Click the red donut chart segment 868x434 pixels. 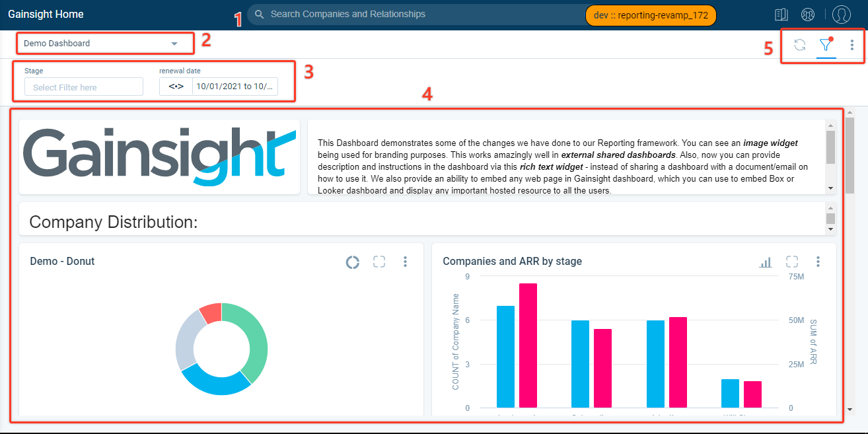tap(211, 313)
